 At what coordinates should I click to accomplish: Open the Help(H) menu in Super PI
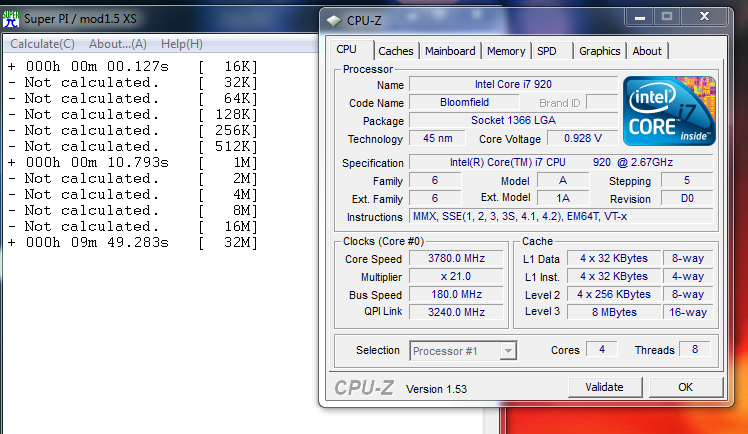pos(182,44)
